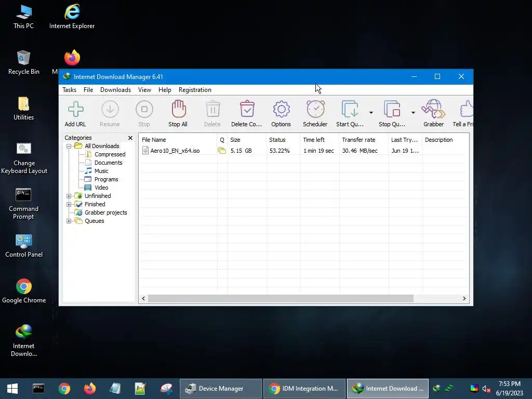Click horizontal scrollbar left arrow

pyautogui.click(x=143, y=299)
